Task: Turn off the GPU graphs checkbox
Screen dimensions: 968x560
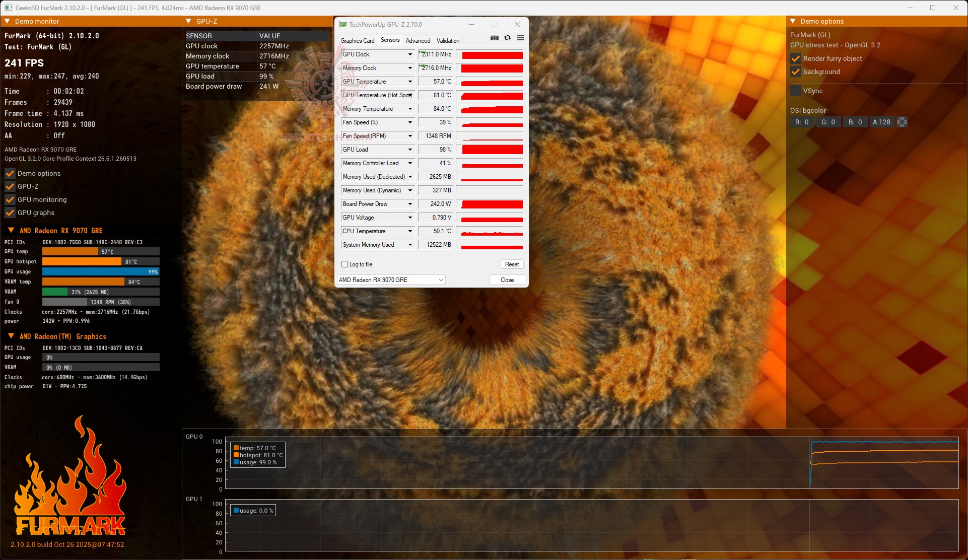Action: (x=10, y=213)
